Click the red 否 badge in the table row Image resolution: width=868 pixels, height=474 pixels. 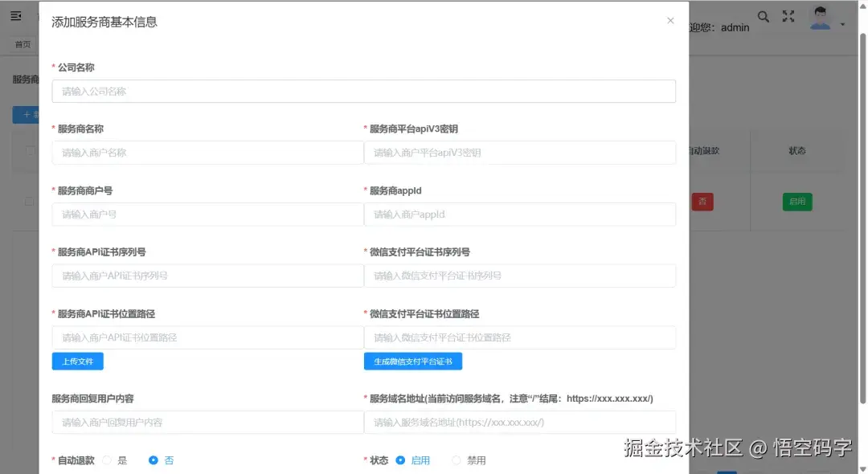(702, 202)
